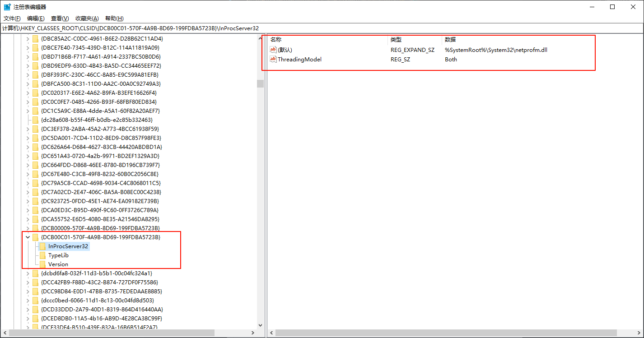Expand the {DCA55752-E6D5-4080-8E35-A21546DA8295} key
Image resolution: width=644 pixels, height=338 pixels.
tap(28, 219)
